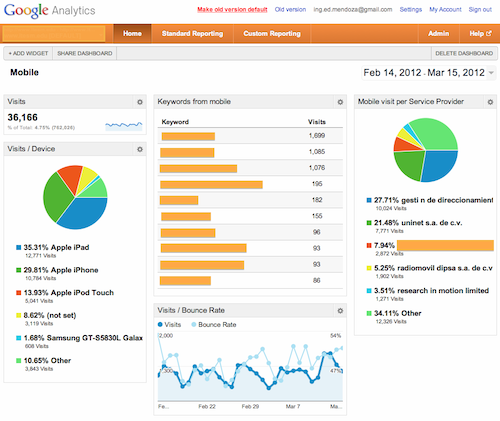This screenshot has height=421, width=500.
Task: Click the Feb 22 axis label
Action: tap(207, 407)
